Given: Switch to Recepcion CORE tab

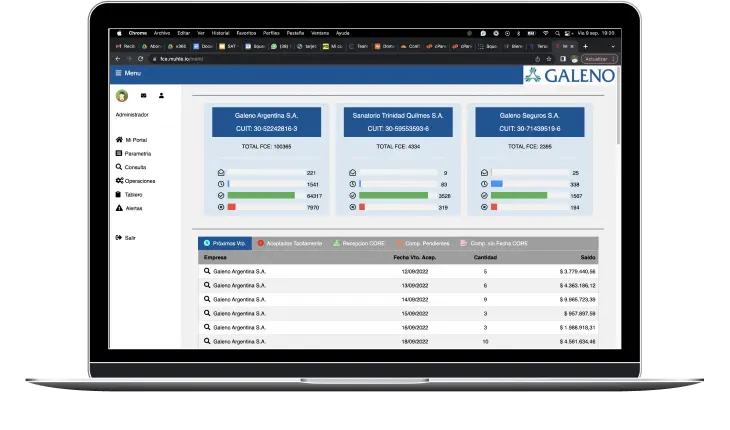Looking at the screenshot, I should pos(359,243).
